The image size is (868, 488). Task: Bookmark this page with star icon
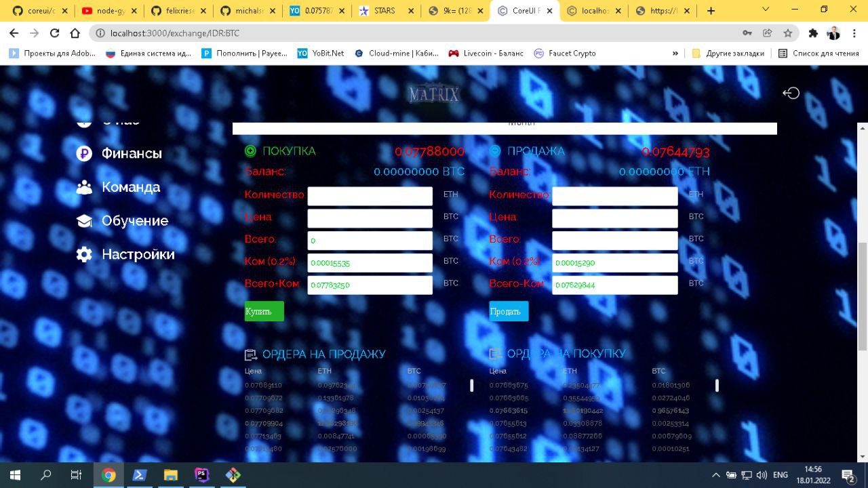click(x=788, y=33)
